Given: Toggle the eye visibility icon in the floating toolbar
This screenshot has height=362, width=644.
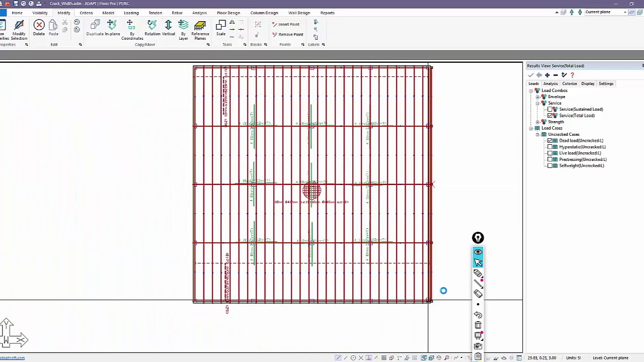Looking at the screenshot, I should pos(478,252).
